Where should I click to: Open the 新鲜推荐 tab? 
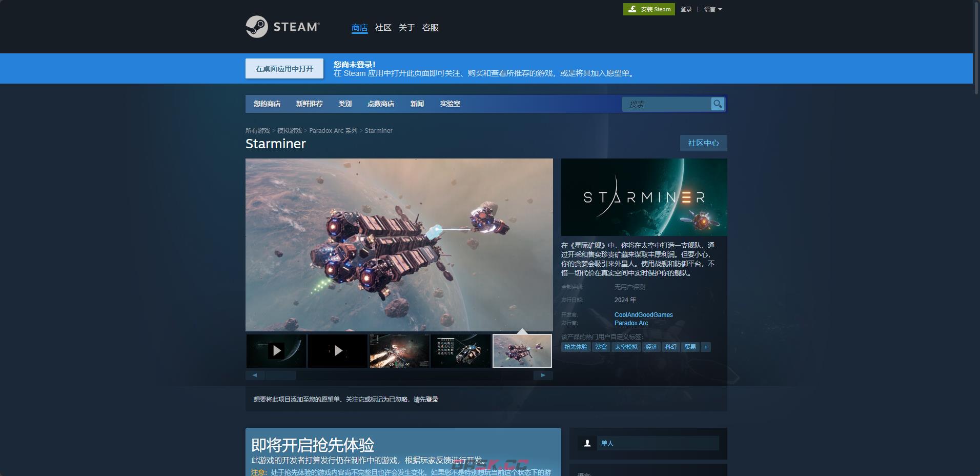tap(309, 104)
